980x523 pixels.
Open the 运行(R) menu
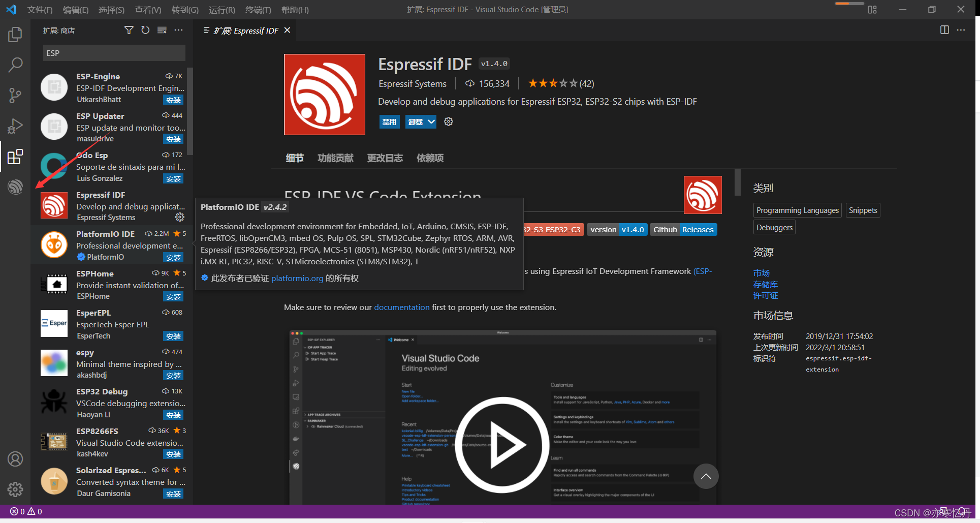(x=222, y=10)
